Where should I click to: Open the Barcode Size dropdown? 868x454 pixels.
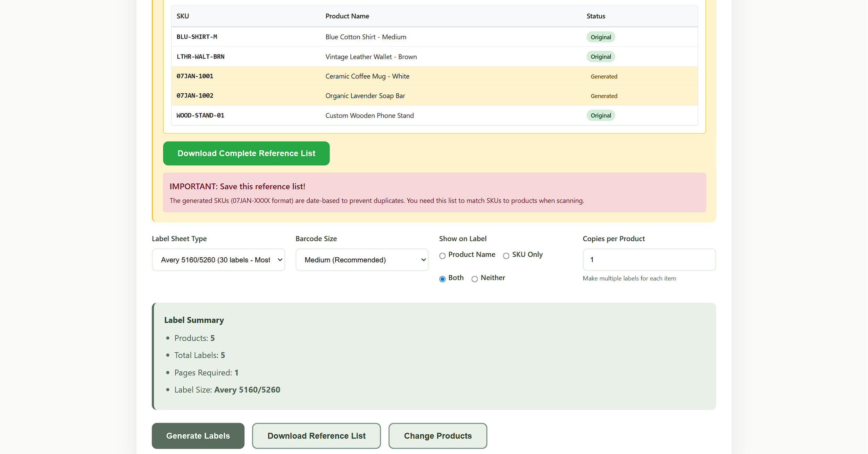coord(362,259)
